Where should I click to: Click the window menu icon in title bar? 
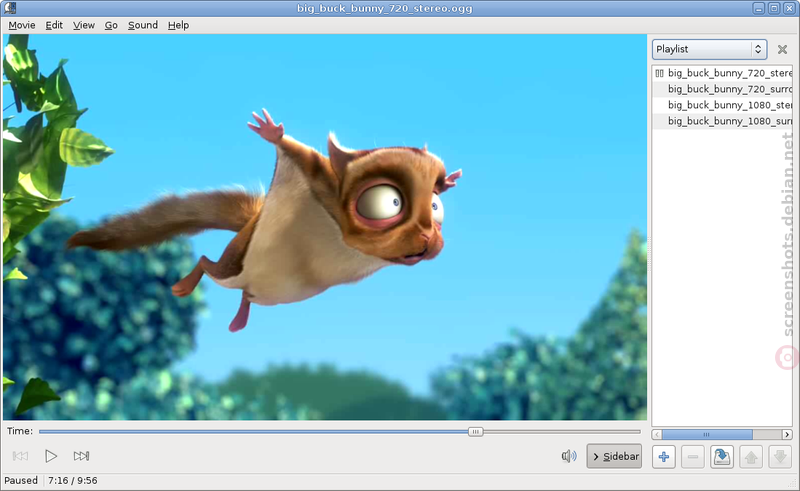(10, 8)
